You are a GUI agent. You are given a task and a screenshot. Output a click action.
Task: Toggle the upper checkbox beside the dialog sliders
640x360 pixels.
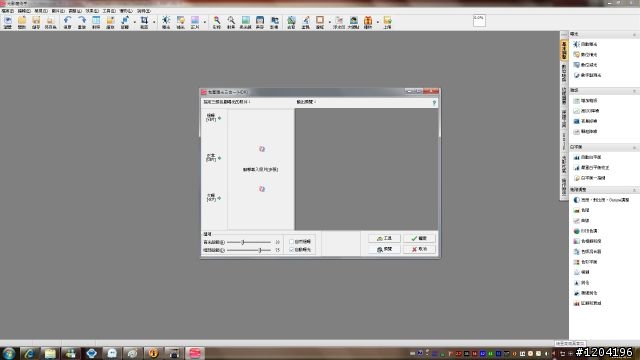tap(291, 242)
